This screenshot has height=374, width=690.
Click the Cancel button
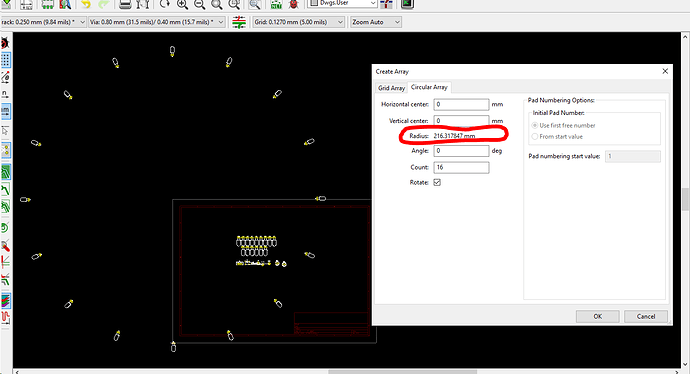tap(646, 316)
